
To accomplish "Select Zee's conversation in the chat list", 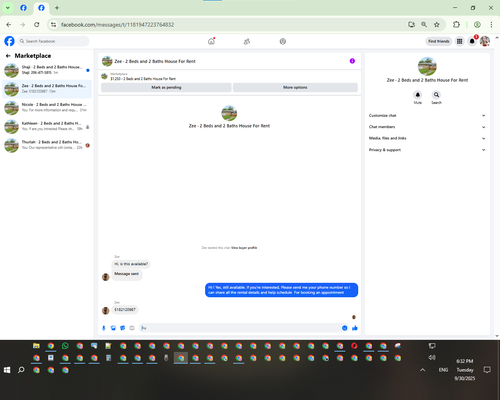I will tap(47, 89).
